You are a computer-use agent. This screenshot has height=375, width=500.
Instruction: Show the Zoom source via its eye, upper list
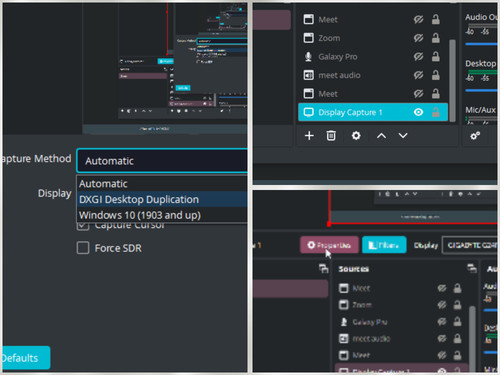coord(418,38)
